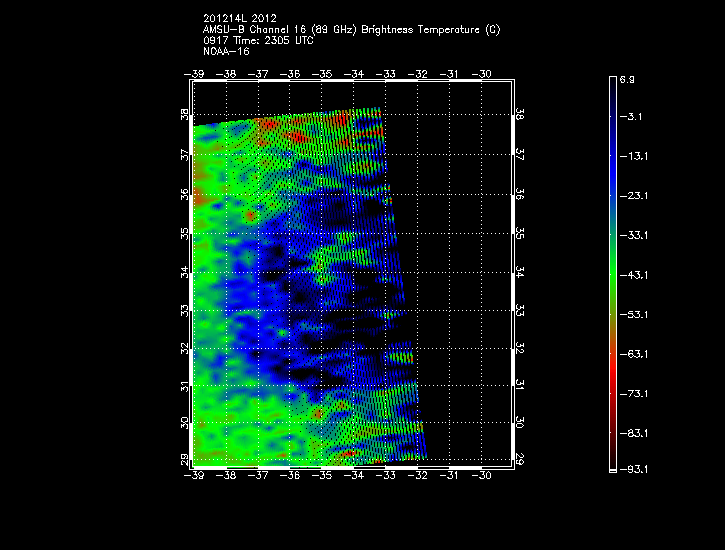Select the 6.9 label atop the color scale
This screenshot has height=550, width=725.
(x=627, y=77)
